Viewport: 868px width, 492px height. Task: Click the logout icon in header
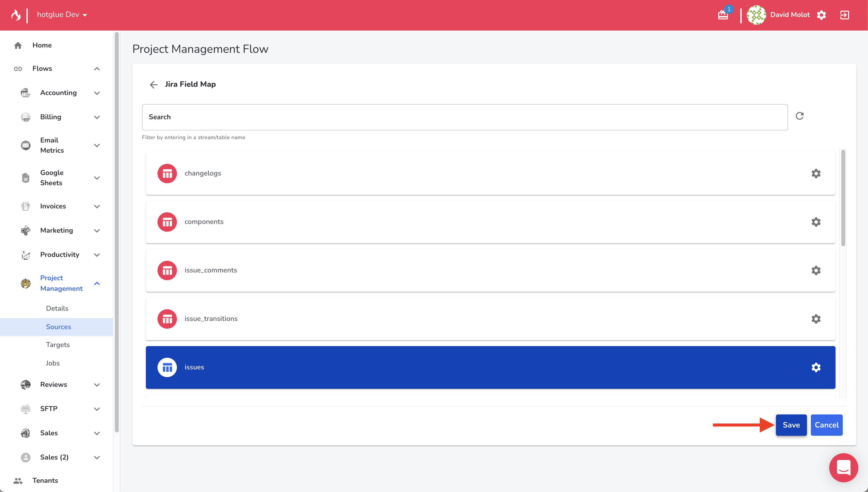point(844,15)
